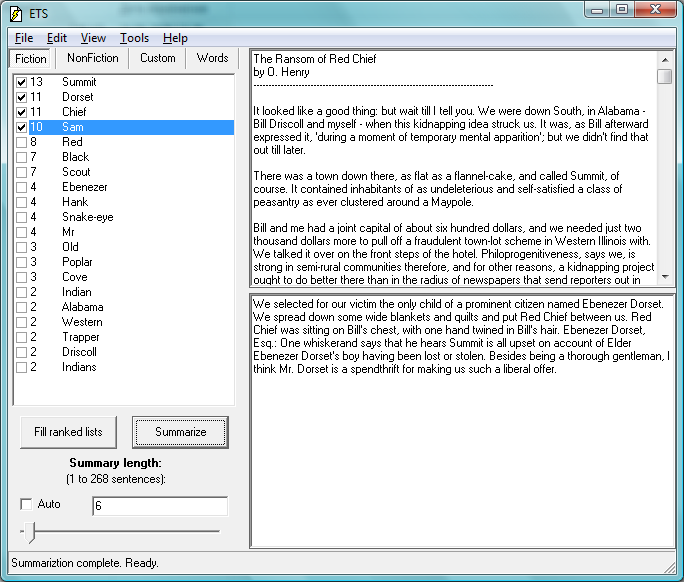This screenshot has height=582, width=684.
Task: Select the Snake-eye row label
Action: [x=88, y=217]
